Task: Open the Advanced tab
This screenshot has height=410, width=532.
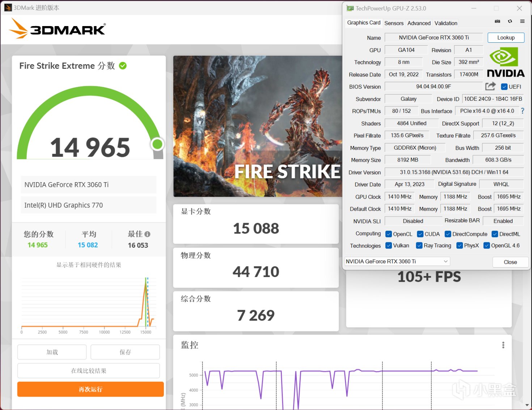Action: (x=419, y=23)
